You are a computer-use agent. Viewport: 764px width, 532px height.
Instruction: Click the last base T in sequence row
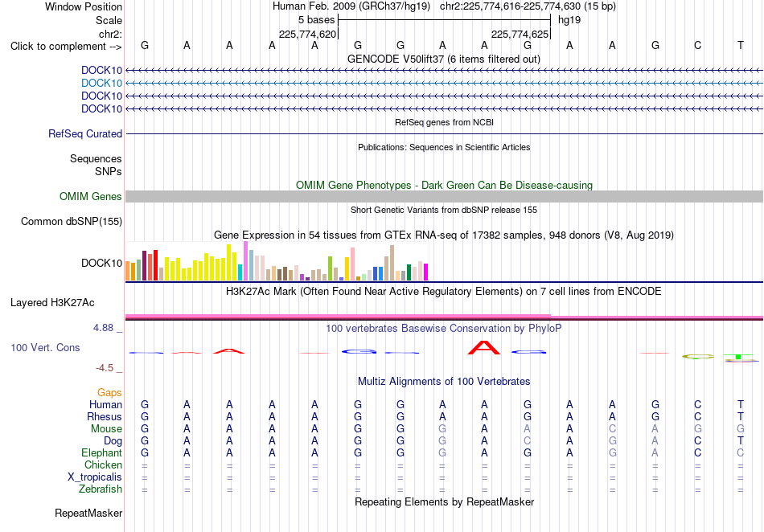741,46
